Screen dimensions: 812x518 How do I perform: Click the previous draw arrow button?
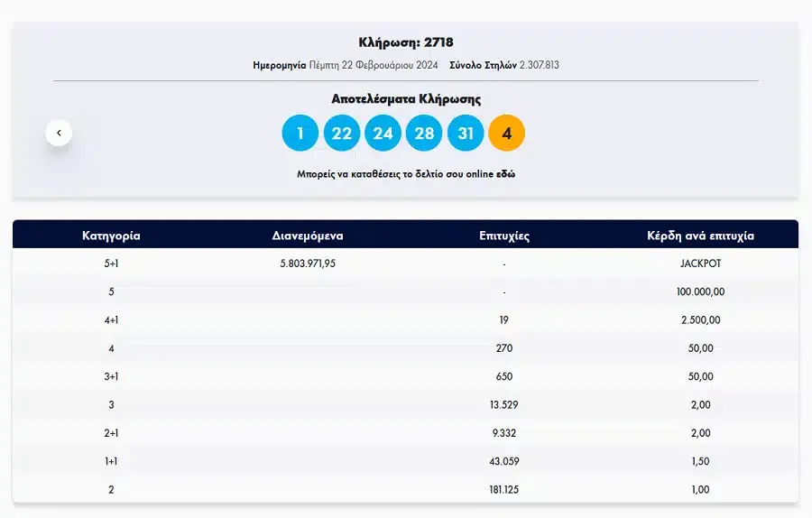pyautogui.click(x=59, y=133)
